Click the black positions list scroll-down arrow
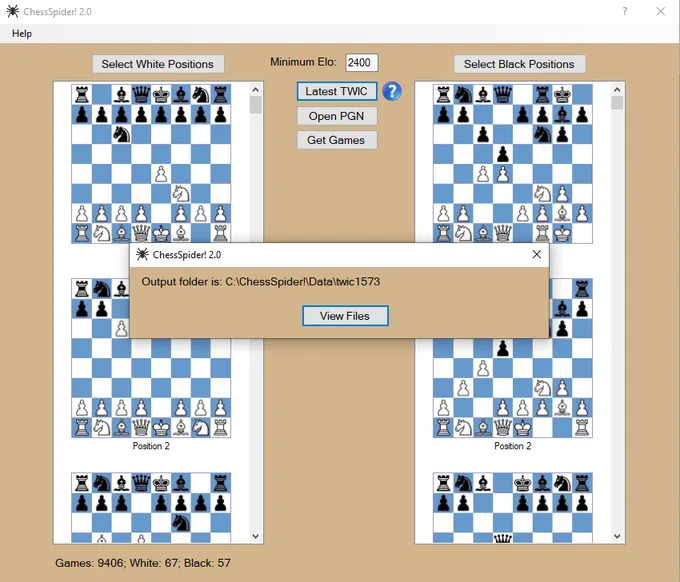Viewport: 680px width, 582px height. (x=617, y=536)
